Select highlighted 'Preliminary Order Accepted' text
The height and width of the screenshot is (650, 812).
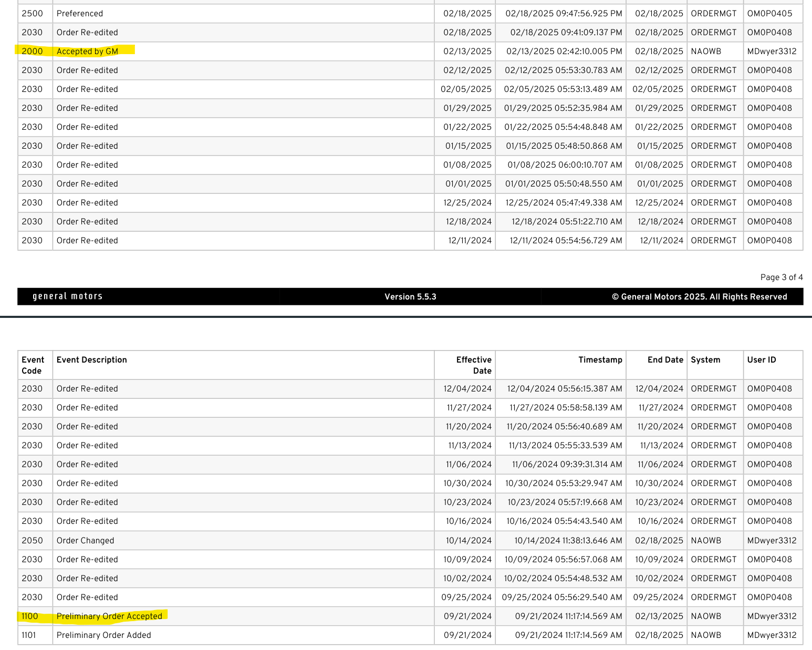pyautogui.click(x=109, y=616)
